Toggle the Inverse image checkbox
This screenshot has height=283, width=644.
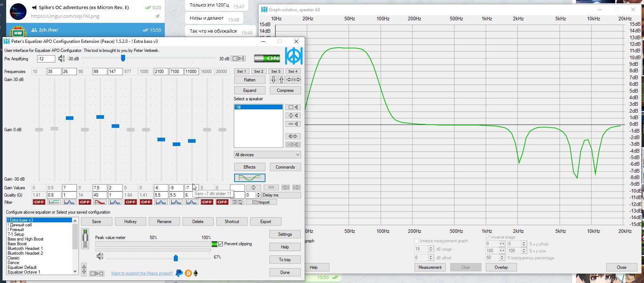tap(488, 237)
